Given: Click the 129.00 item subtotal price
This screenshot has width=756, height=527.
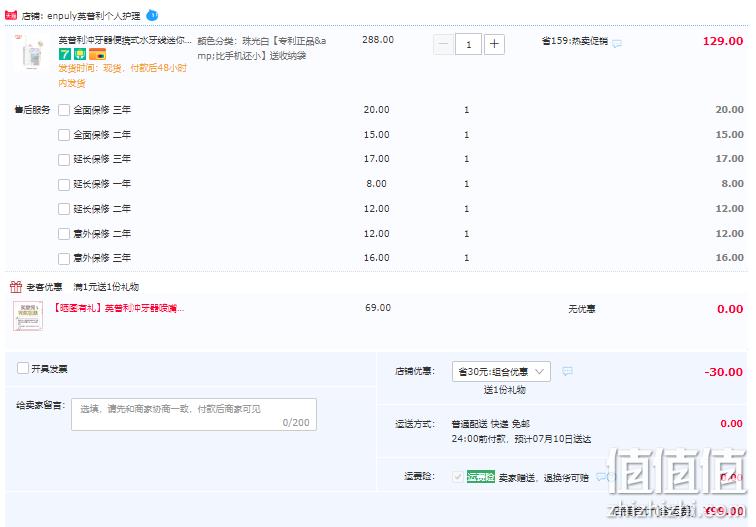Looking at the screenshot, I should tap(723, 41).
